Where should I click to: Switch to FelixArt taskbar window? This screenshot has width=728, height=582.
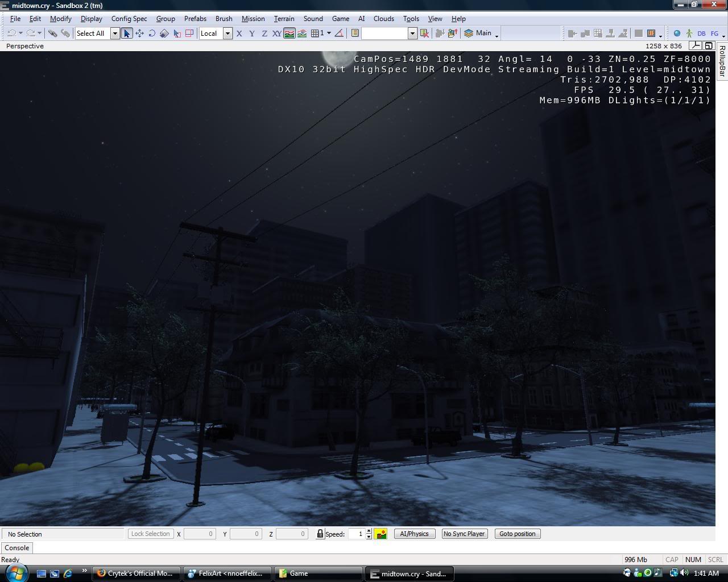(226, 573)
